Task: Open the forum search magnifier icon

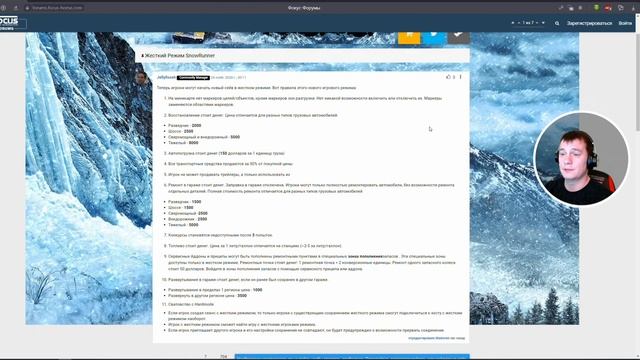Action: click(x=557, y=23)
